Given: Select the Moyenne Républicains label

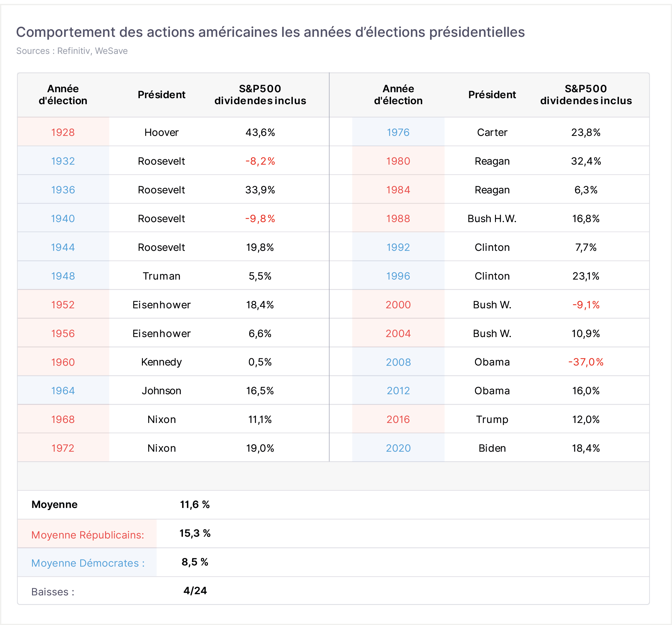Looking at the screenshot, I should coord(87,535).
